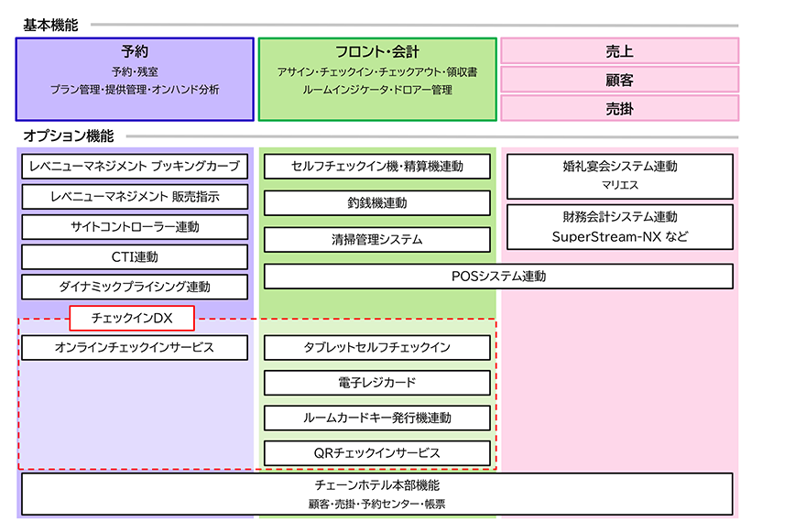Click チェーンホテル本部機能 bottom bar
The width and height of the screenshot is (806, 532).
pyautogui.click(x=376, y=493)
